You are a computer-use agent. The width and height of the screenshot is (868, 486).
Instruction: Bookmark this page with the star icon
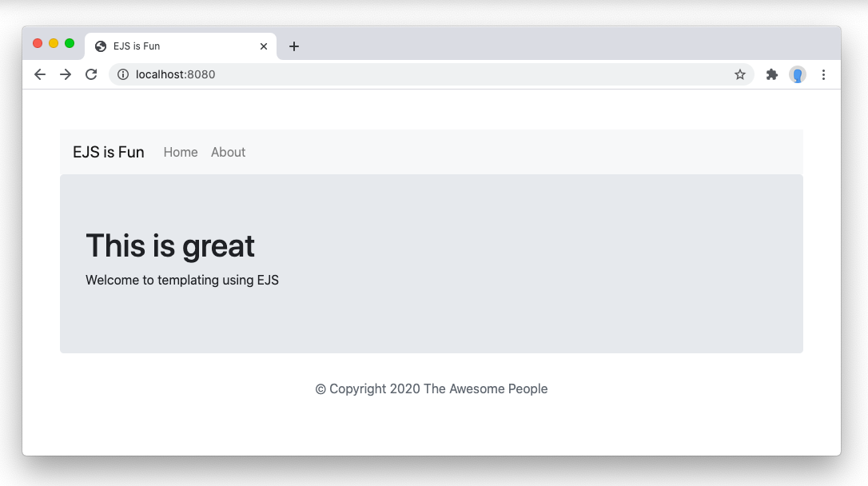740,74
